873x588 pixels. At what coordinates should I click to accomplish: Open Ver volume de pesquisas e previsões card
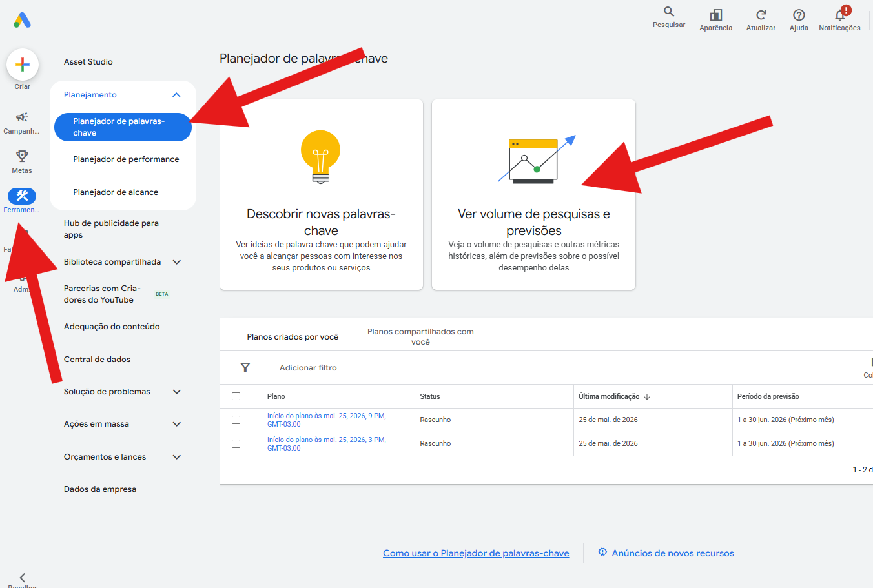533,194
